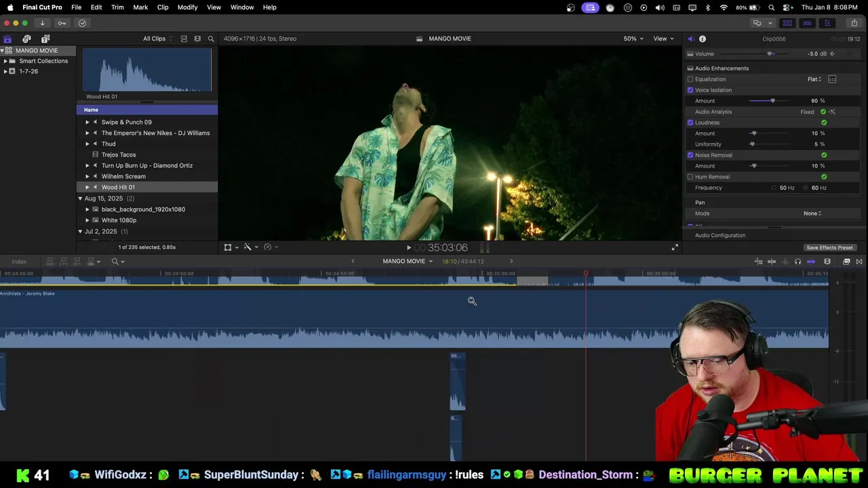Viewport: 868px width, 488px height.
Task: Open Import Media with the down-arrow button
Action: pyautogui.click(x=42, y=23)
